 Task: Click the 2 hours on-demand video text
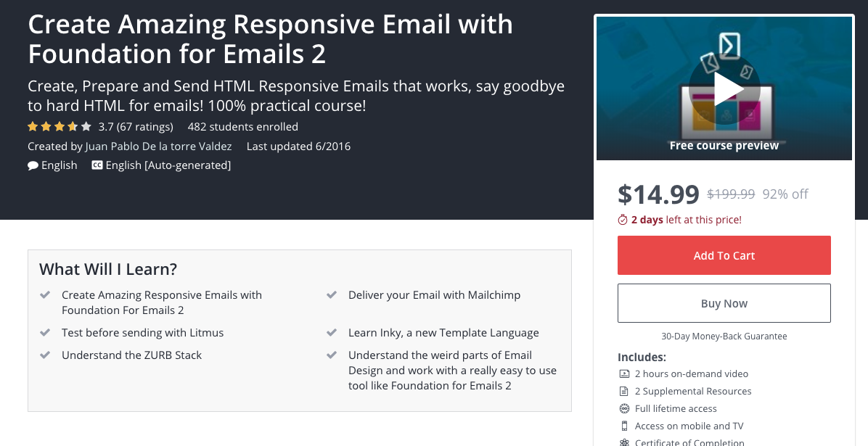coord(692,374)
